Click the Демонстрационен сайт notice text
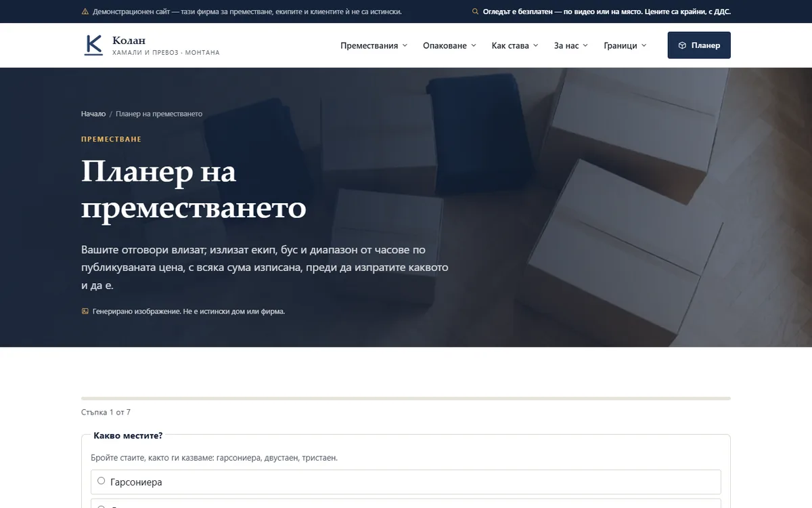Viewport: 812px width, 508px height. click(x=247, y=12)
